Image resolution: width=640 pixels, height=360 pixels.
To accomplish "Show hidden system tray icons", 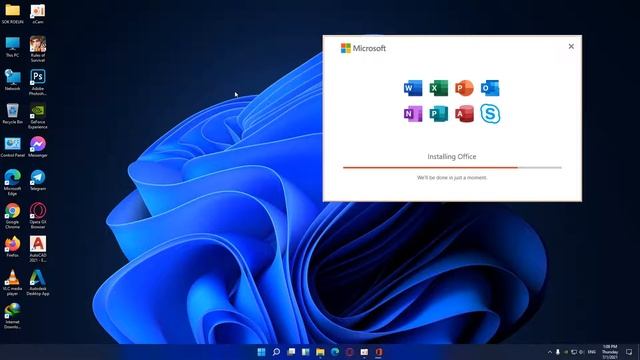I will point(550,352).
